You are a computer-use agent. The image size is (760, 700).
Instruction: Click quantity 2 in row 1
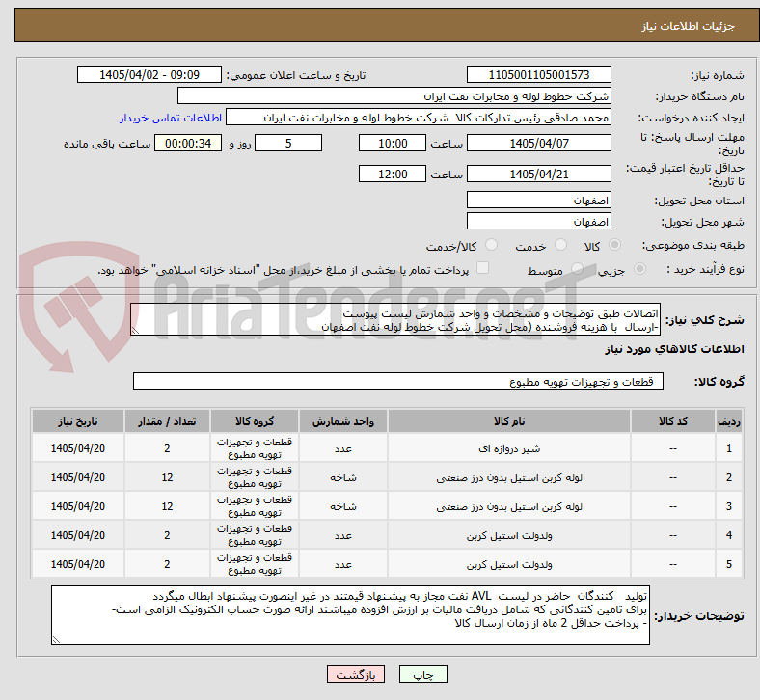[167, 448]
